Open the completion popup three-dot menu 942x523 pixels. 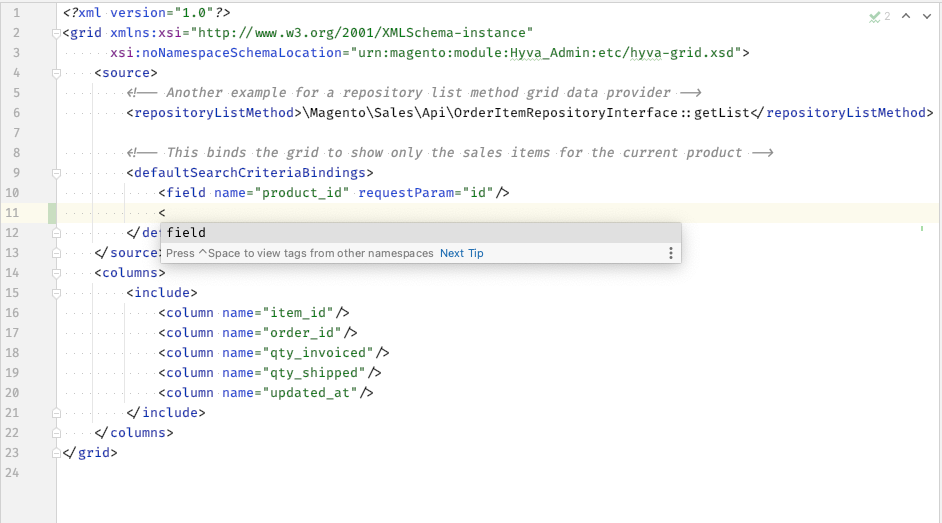point(670,253)
